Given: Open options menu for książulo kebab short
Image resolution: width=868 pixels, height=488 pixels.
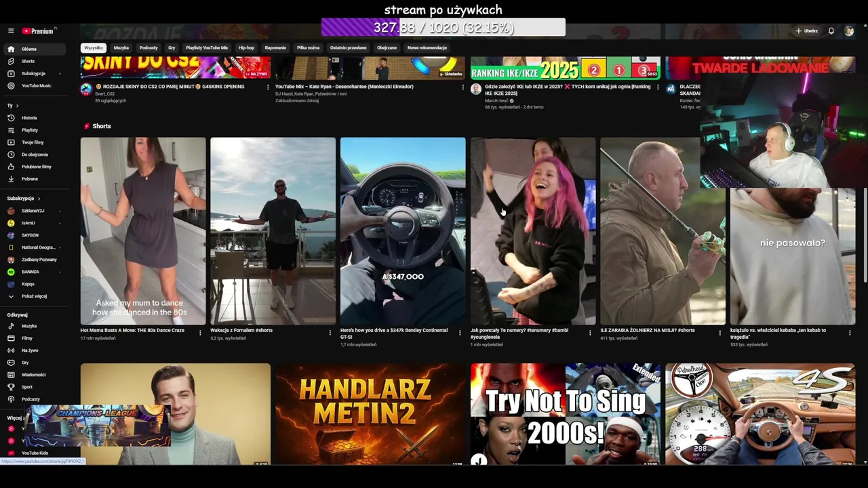Looking at the screenshot, I should 850,333.
